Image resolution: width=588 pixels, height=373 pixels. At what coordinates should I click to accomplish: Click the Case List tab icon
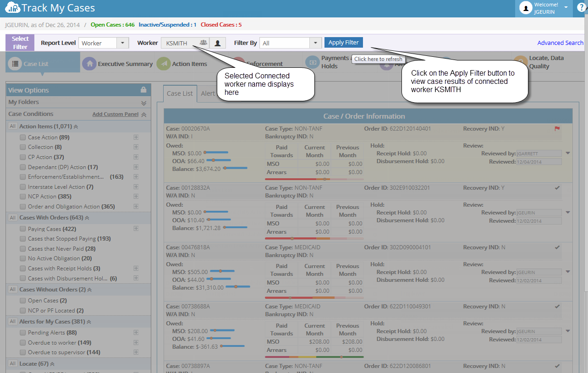pyautogui.click(x=15, y=64)
